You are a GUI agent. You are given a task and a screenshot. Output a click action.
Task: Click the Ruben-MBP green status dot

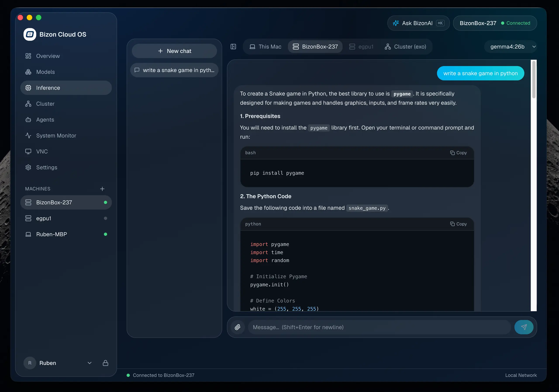click(x=105, y=234)
